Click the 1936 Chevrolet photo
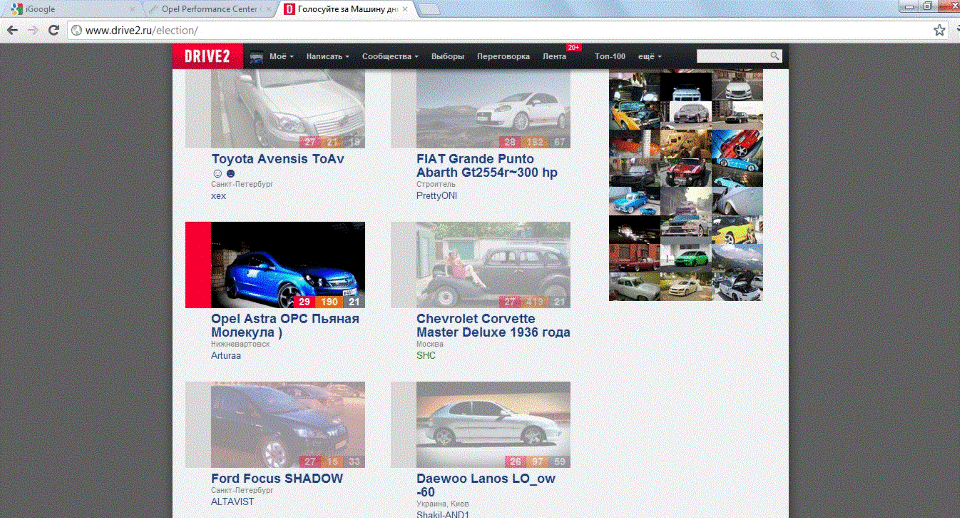This screenshot has height=518, width=960. point(493,265)
